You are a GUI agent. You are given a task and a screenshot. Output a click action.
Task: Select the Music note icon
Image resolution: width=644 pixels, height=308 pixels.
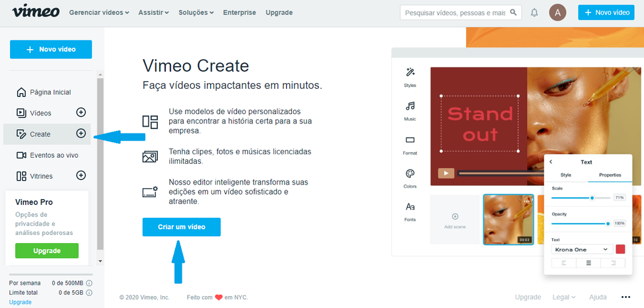(410, 106)
